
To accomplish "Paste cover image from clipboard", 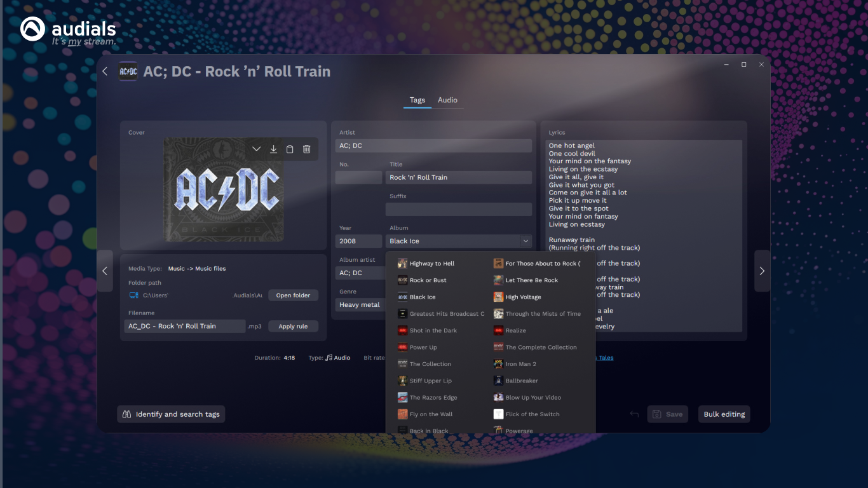I will [x=290, y=149].
